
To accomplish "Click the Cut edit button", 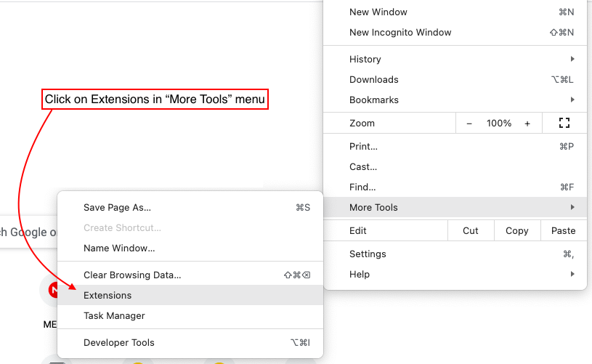I will [471, 231].
